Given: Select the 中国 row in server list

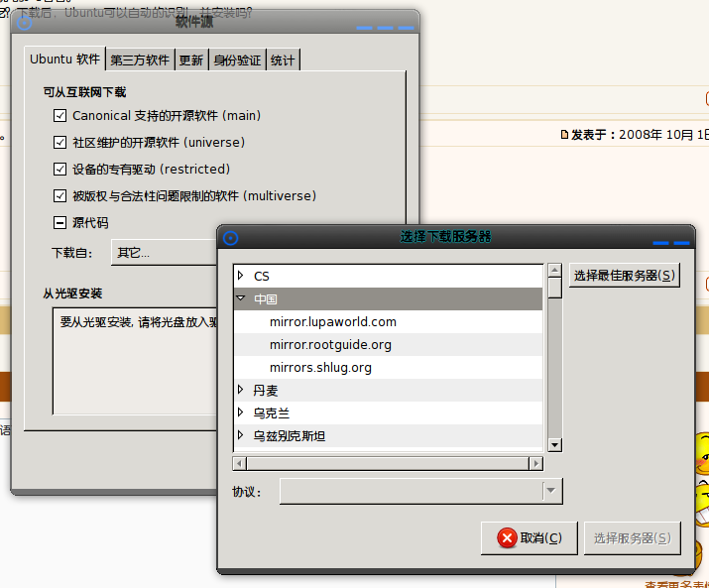Looking at the screenshot, I should 388,299.
